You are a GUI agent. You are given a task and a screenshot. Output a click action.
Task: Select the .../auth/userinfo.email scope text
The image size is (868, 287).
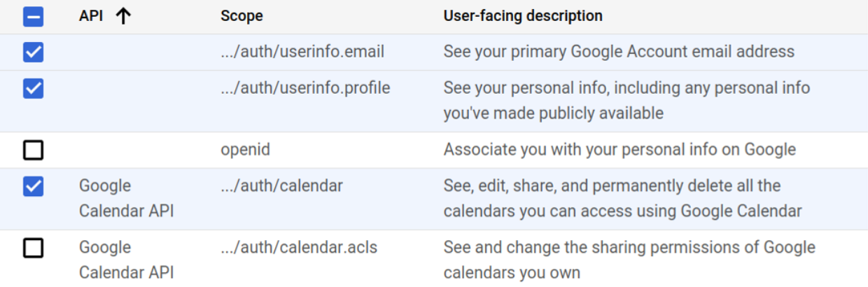coord(302,52)
